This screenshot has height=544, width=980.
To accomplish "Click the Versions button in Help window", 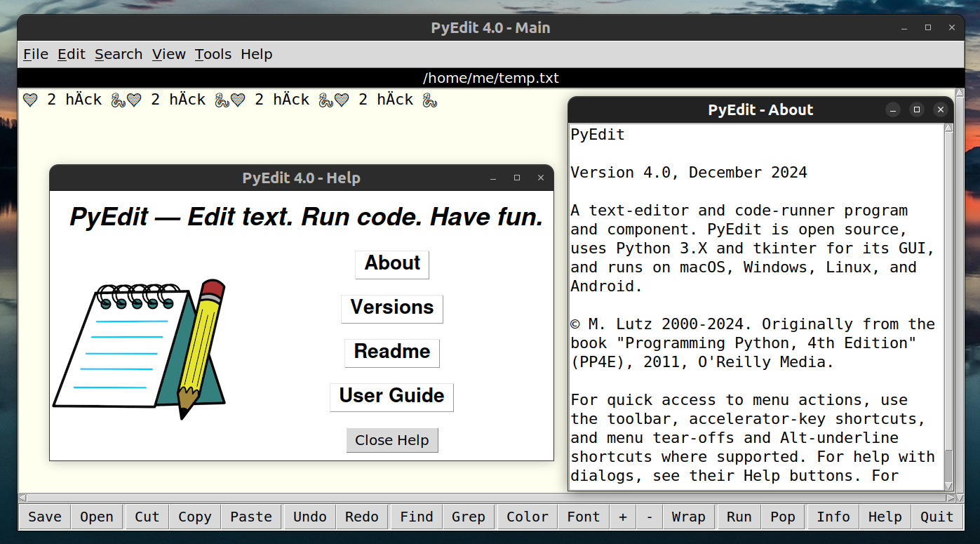I will (x=392, y=309).
